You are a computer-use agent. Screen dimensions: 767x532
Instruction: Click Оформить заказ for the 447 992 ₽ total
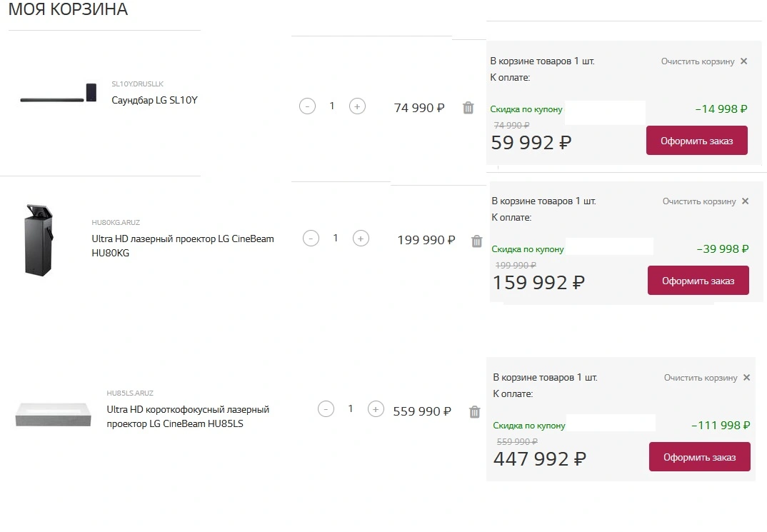pos(699,457)
